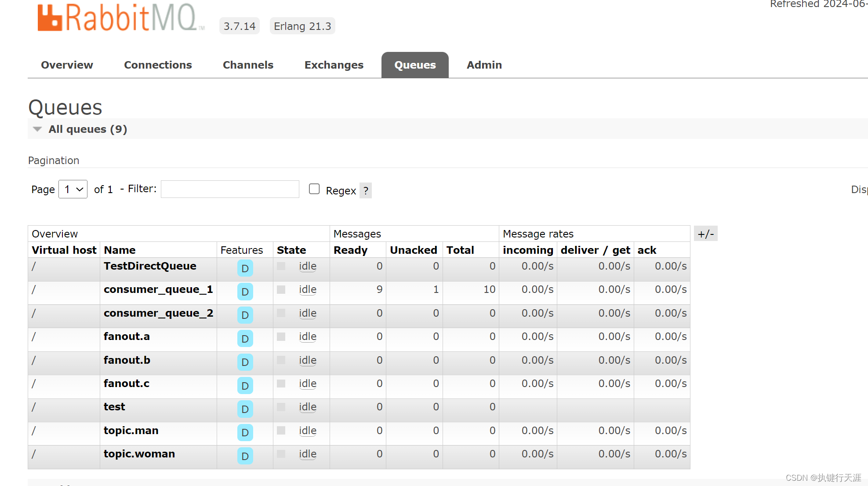Click durable D badge for consumer_queue_1
This screenshot has width=868, height=486.
(245, 292)
